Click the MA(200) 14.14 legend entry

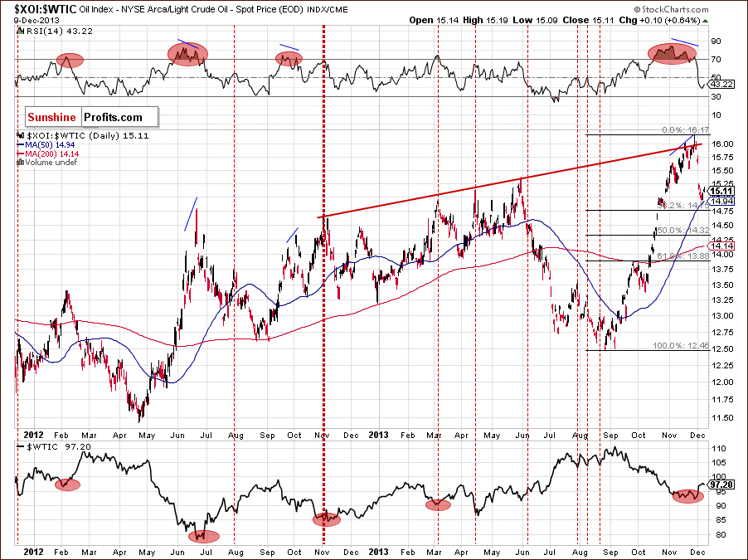coord(48,153)
